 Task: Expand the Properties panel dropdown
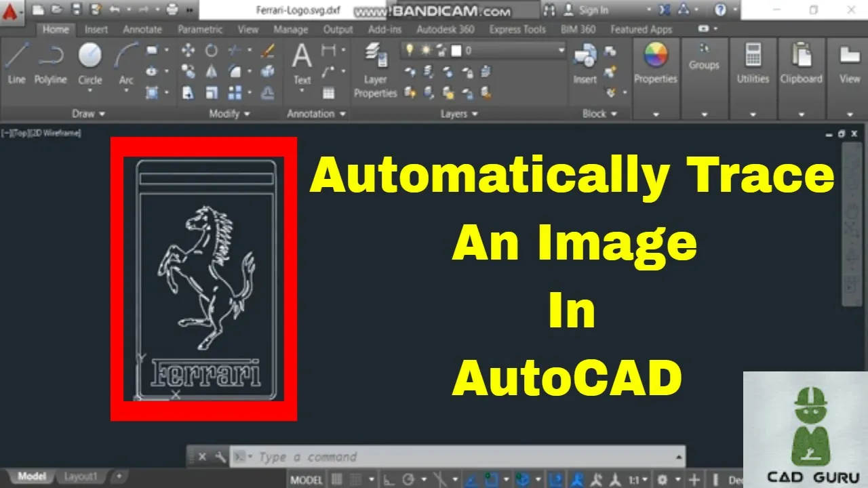[655, 115]
